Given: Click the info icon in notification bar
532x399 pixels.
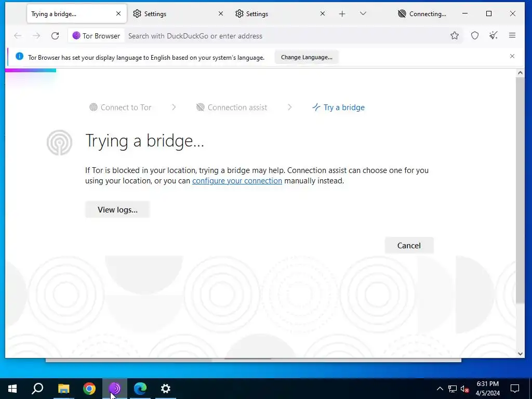Looking at the screenshot, I should [19, 56].
